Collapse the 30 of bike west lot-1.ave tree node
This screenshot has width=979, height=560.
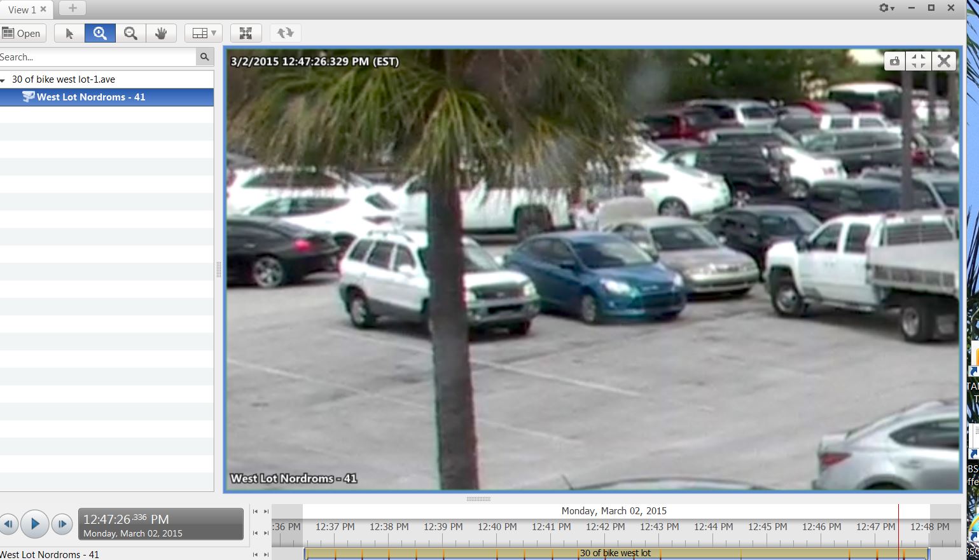click(x=3, y=80)
